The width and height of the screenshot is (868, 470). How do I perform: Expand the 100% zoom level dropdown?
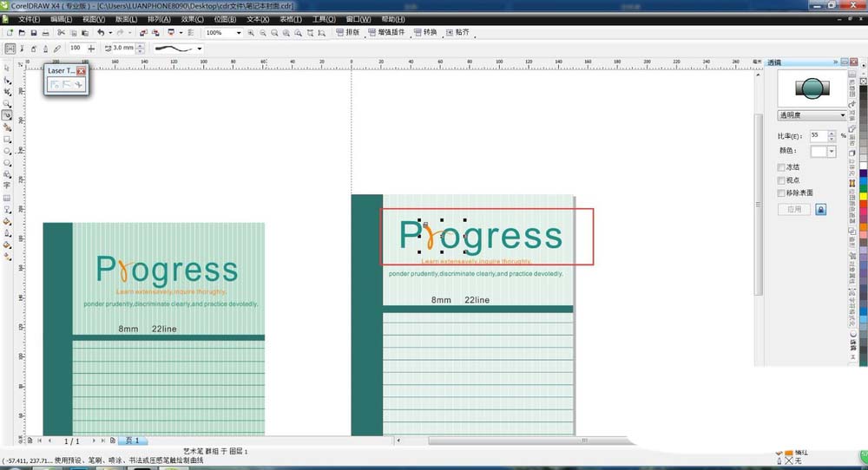tap(240, 33)
